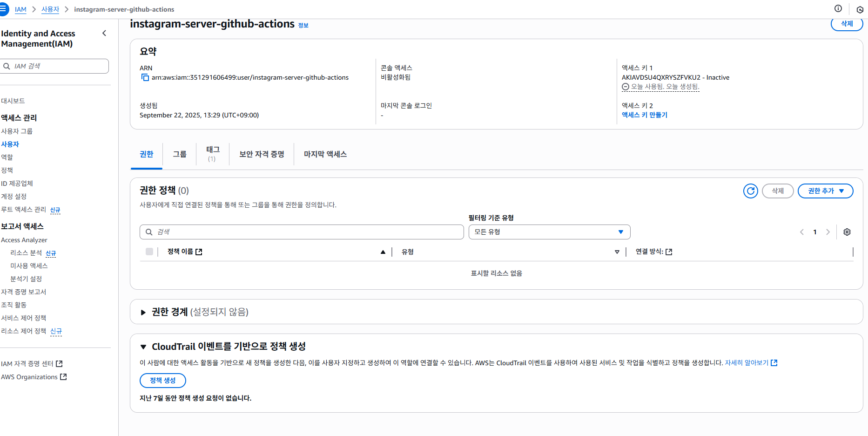This screenshot has width=868, height=436.
Task: Open 미사용 액세스 in the sidebar
Action: (29, 266)
